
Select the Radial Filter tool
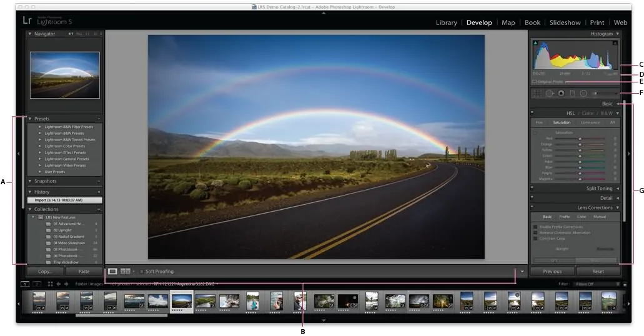583,93
